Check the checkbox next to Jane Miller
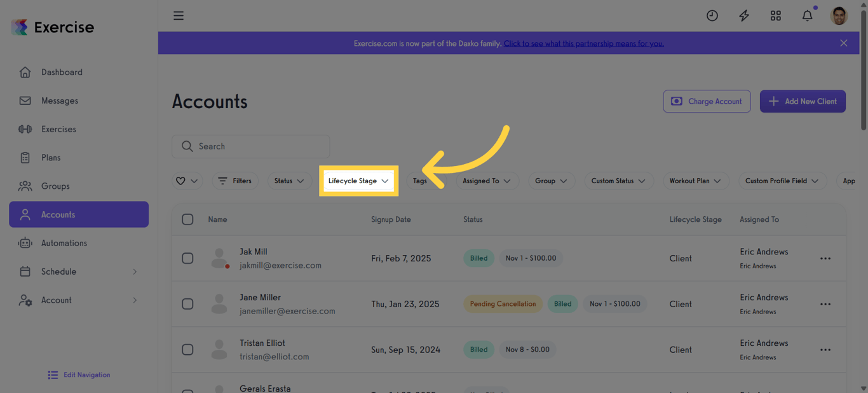The width and height of the screenshot is (868, 393). tap(187, 304)
